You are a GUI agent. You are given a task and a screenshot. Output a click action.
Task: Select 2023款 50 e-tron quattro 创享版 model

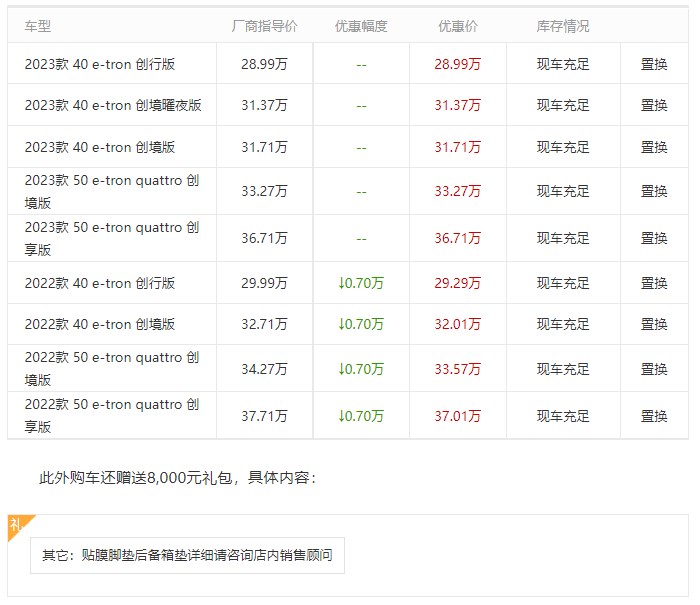pos(112,238)
